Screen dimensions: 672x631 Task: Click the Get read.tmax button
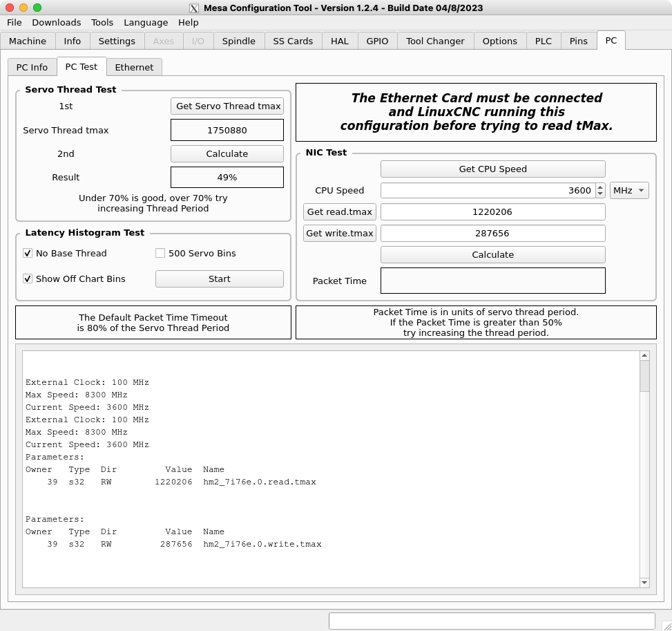click(x=339, y=211)
